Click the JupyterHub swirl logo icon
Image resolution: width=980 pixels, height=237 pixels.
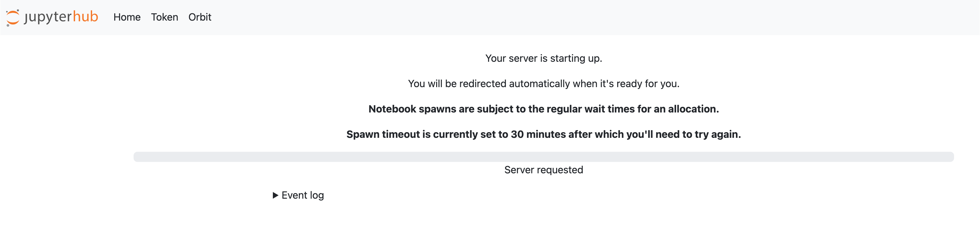pos(13,17)
